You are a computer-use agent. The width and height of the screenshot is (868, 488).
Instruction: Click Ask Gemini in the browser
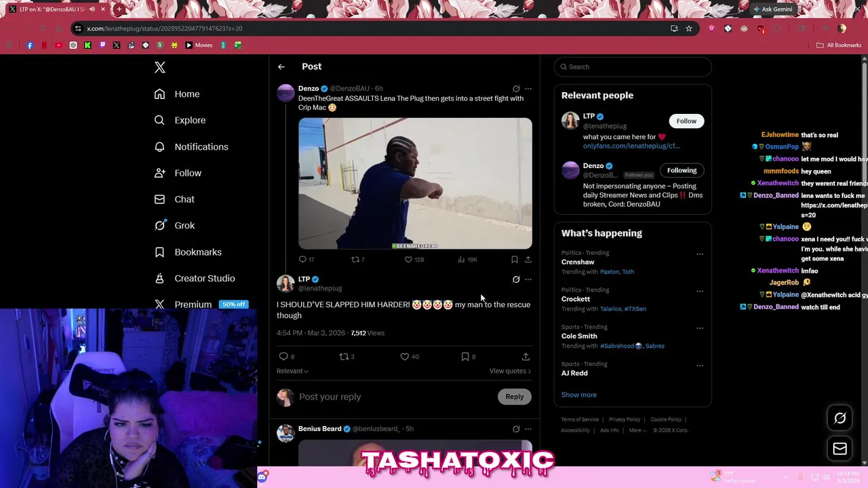point(772,9)
